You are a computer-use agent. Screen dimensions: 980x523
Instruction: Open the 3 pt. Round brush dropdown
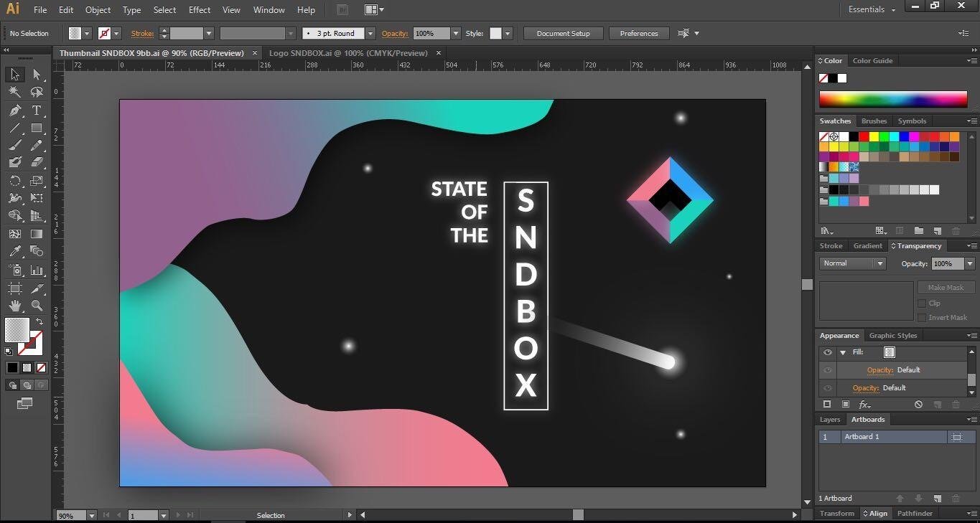coord(338,33)
